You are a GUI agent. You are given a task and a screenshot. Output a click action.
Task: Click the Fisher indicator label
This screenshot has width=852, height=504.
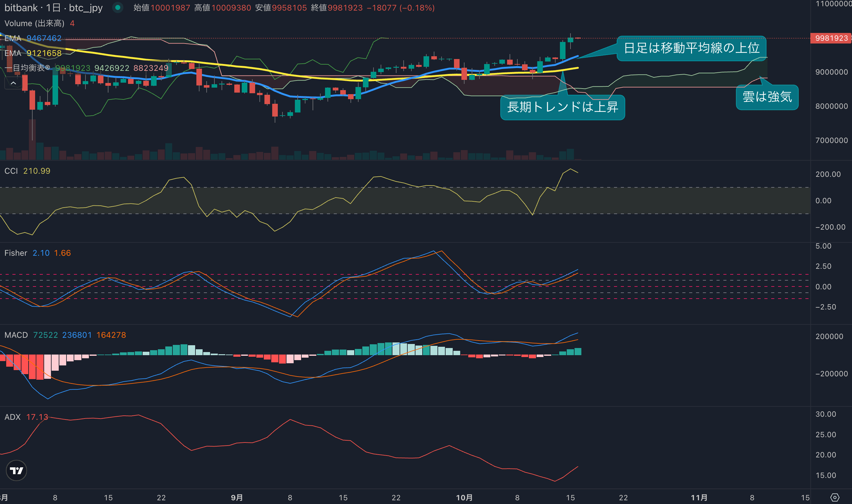[x=16, y=253]
